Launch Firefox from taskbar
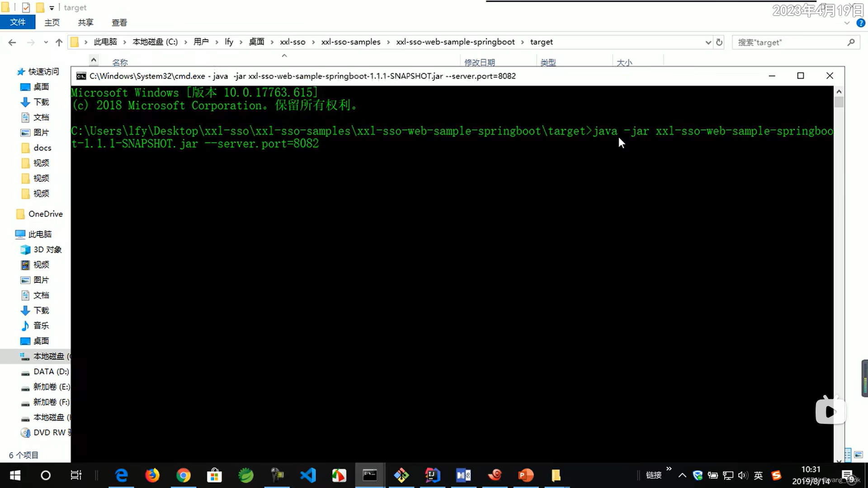Viewport: 868px width, 488px height. [x=152, y=475]
